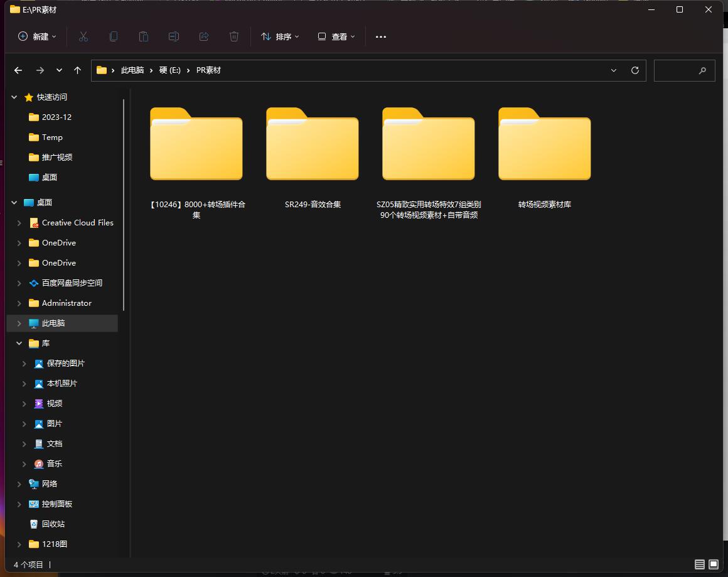Click the Rename icon in toolbar
The image size is (728, 577).
(174, 36)
